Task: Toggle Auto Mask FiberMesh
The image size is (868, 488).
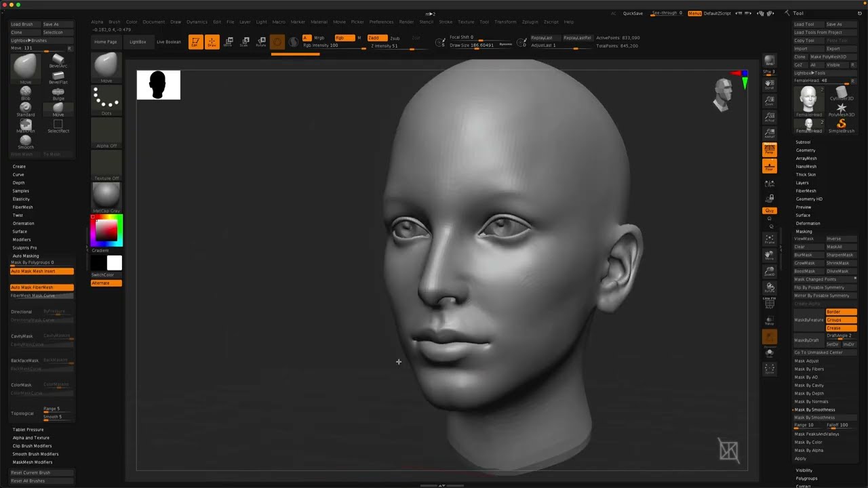Action: pyautogui.click(x=42, y=287)
